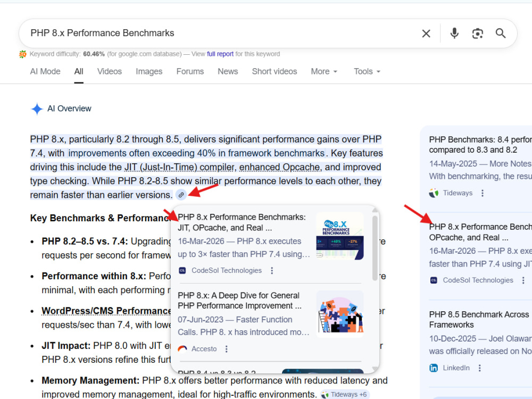532x399 pixels.
Task: Start voice search with microphone icon
Action: (x=454, y=33)
